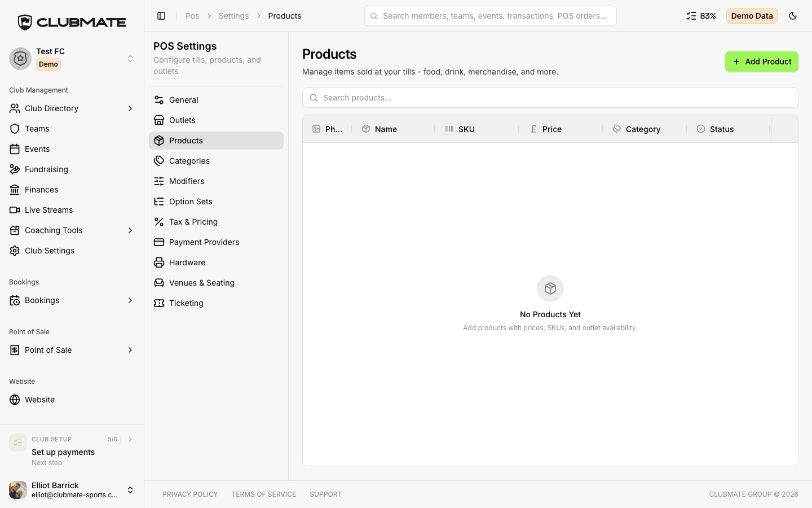Viewport: 812px width, 508px height.
Task: Expand the Club Directory submenu
Action: (130, 108)
